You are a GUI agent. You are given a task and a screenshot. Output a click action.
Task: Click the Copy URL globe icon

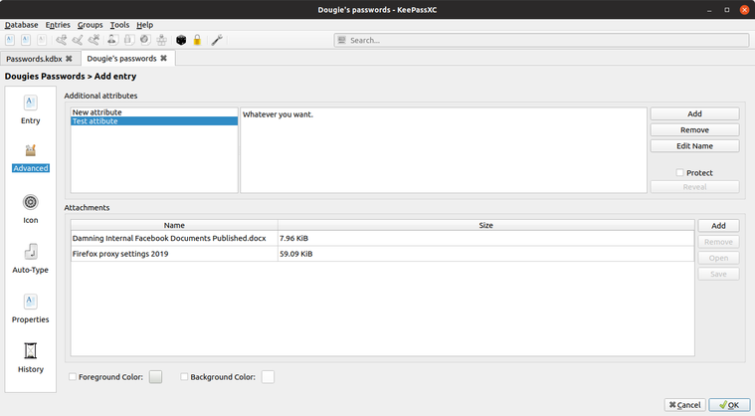coord(145,40)
